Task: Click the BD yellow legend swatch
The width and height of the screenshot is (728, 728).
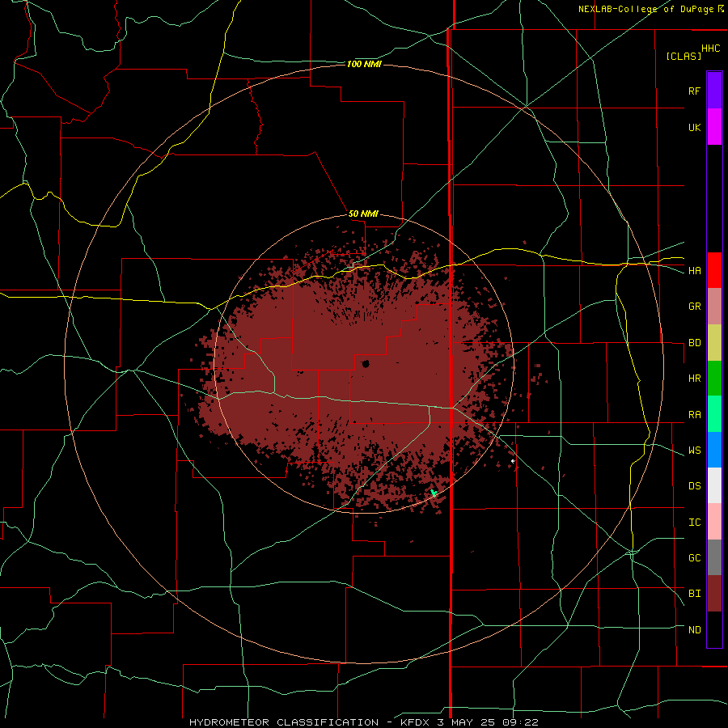Action: click(x=714, y=343)
